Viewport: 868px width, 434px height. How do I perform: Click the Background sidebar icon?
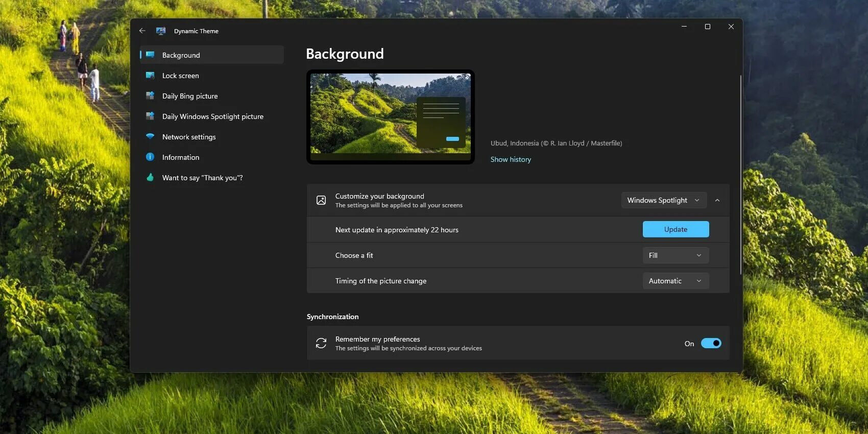click(150, 55)
